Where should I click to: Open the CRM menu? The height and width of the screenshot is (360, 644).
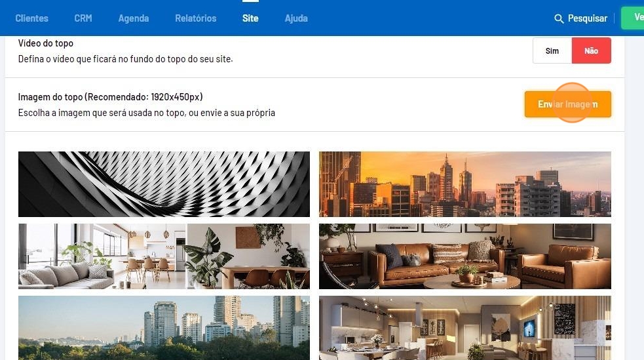pyautogui.click(x=83, y=18)
